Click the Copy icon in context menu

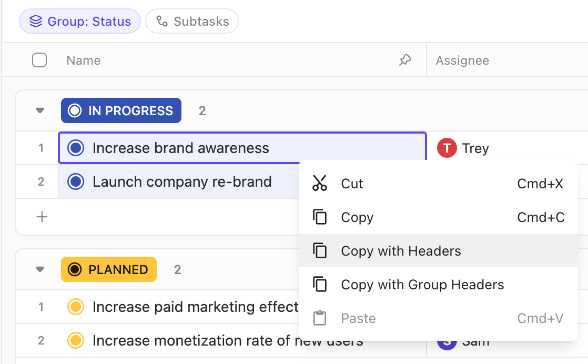click(x=320, y=217)
